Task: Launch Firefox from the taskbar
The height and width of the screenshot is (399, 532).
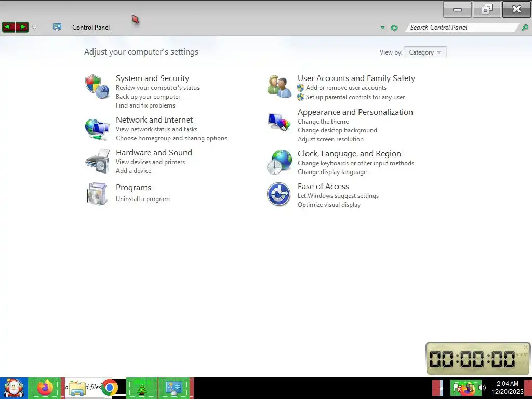Action: [x=45, y=388]
